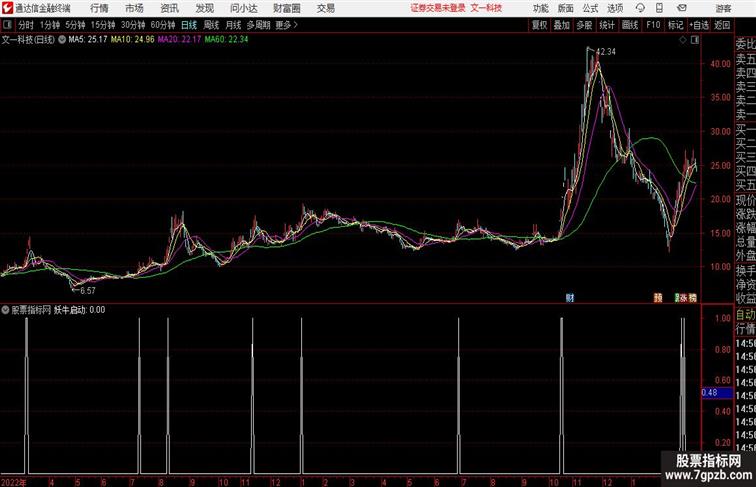Image resolution: width=756 pixels, height=487 pixels.
Task: Click the mobile phone icon
Action: click(659, 8)
